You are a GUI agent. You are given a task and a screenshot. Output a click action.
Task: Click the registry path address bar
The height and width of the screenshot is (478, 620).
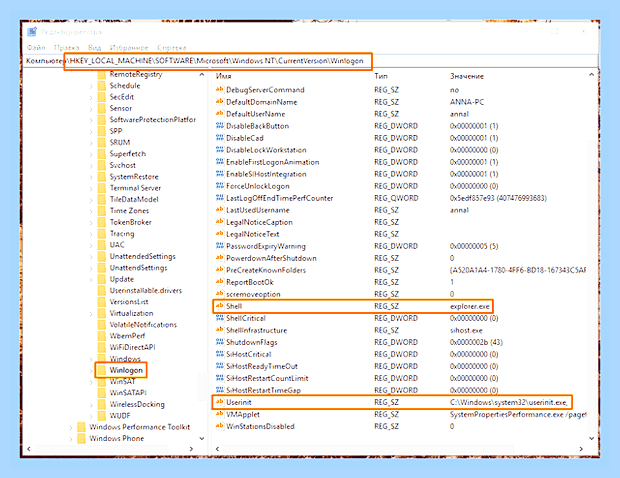[310, 61]
